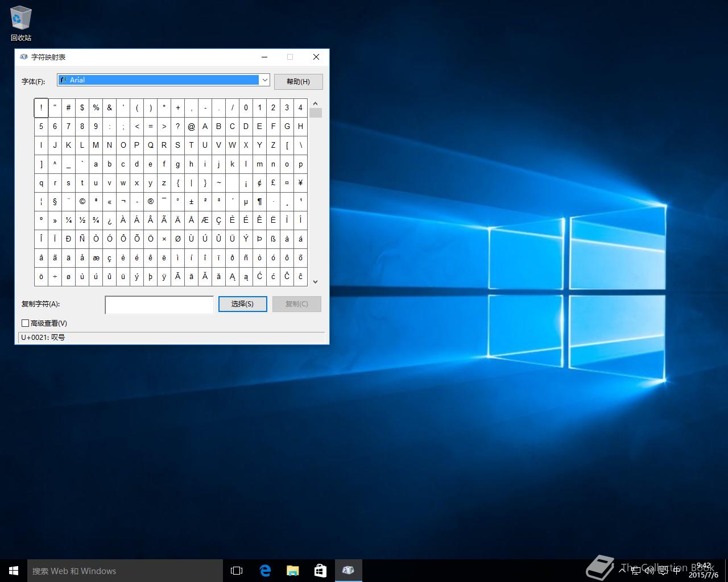Viewport: 728px width, 582px height.
Task: Select the lowercase g character cell
Action: click(x=177, y=164)
